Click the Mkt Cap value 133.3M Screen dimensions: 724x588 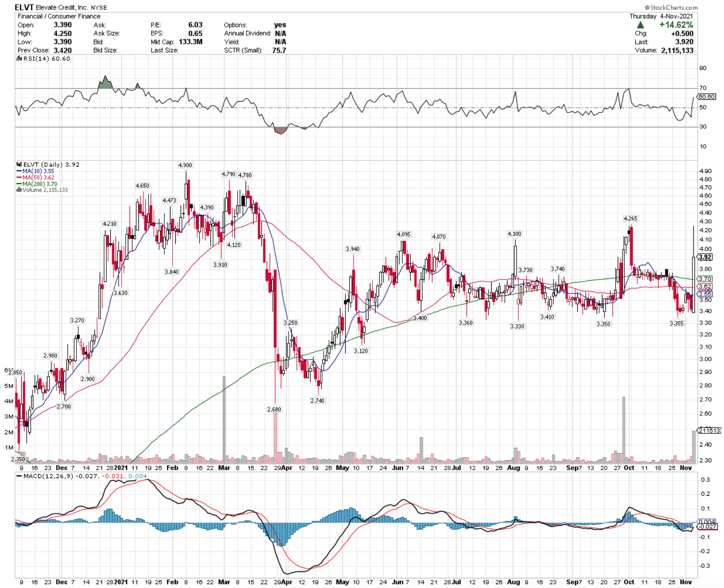tap(191, 42)
